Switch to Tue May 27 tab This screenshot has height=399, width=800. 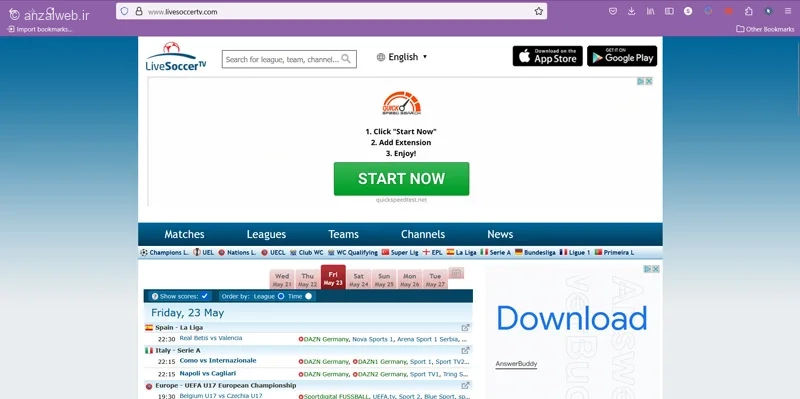pyautogui.click(x=435, y=280)
